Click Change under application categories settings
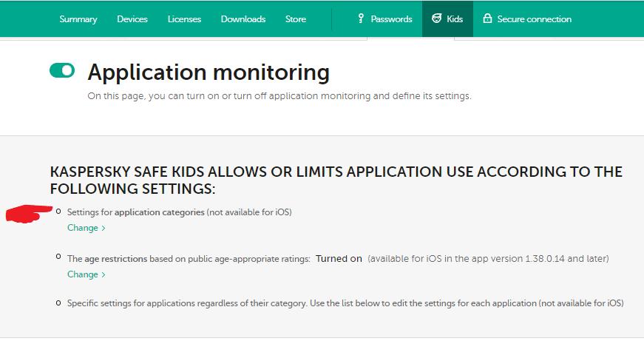 click(x=82, y=228)
